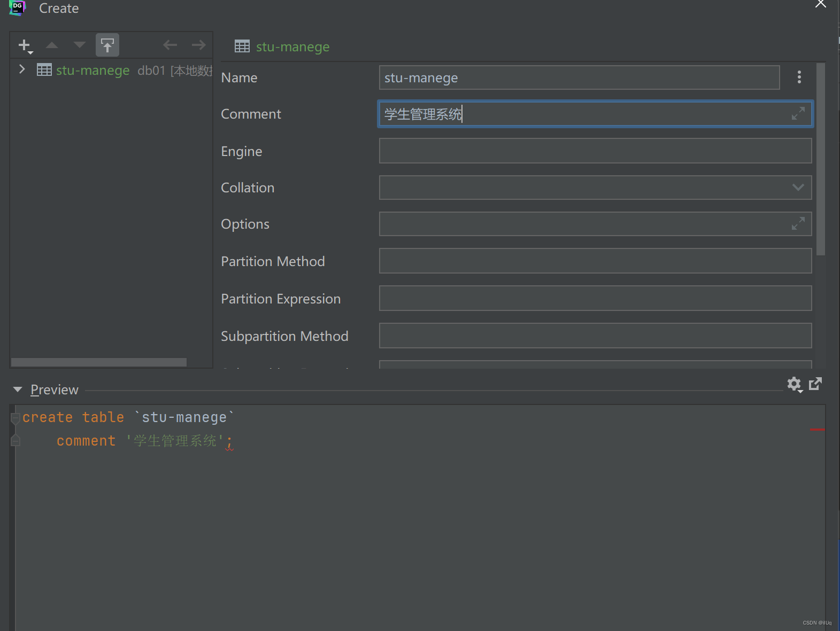Click the back navigation arrow

170,45
